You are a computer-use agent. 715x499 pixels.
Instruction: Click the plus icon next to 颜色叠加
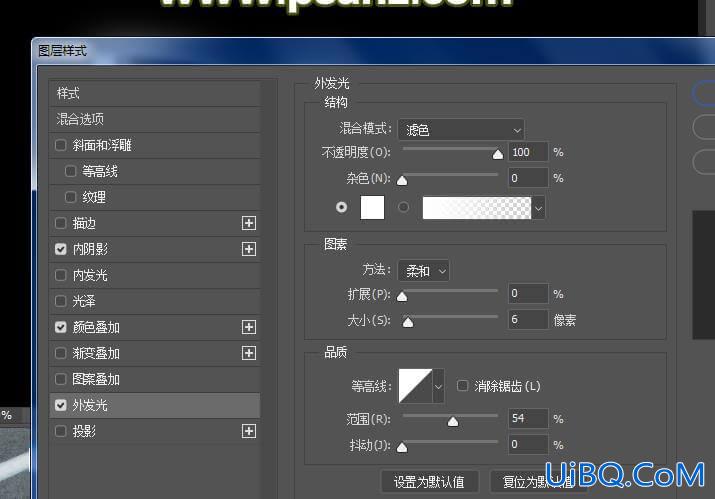pos(249,327)
